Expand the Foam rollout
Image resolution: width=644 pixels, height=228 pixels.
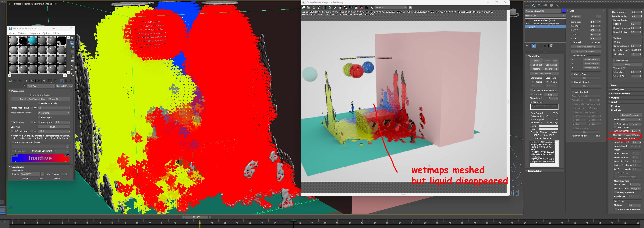tap(614, 85)
